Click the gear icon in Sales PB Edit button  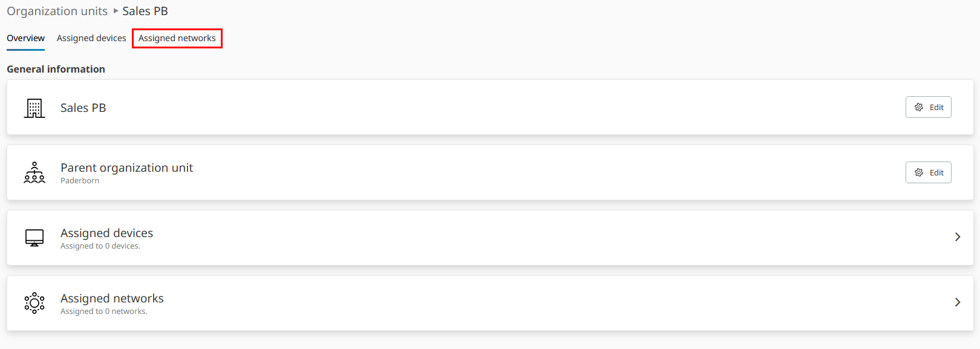[x=919, y=107]
